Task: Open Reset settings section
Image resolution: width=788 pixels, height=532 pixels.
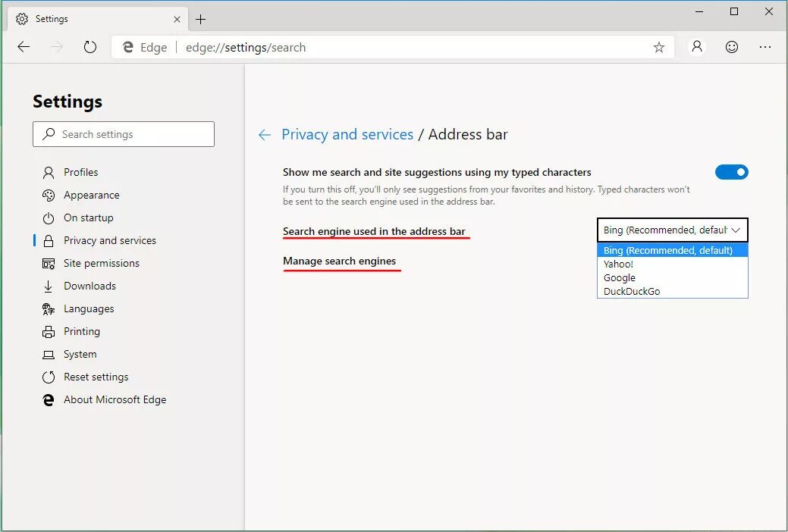Action: click(96, 377)
